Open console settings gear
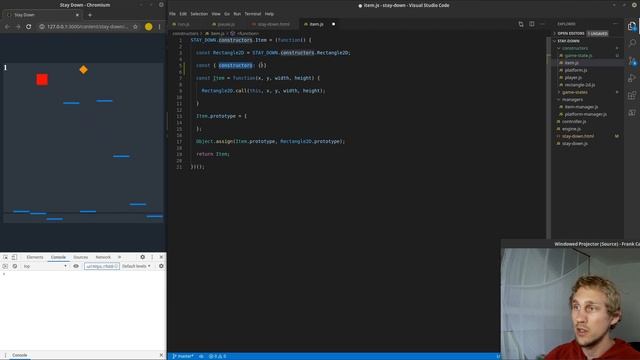Viewport: 640px width, 360px height. [x=161, y=266]
